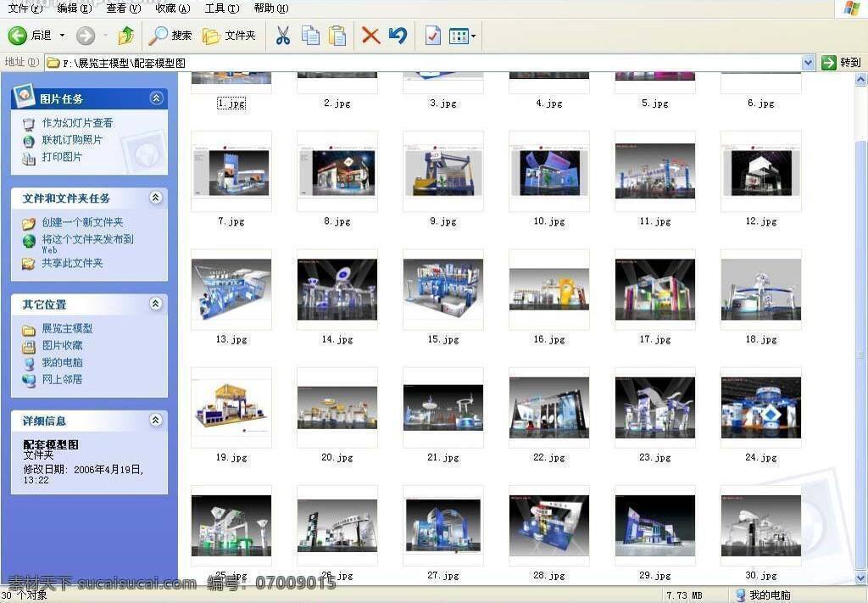Viewport: 868px width, 603px height.
Task: Select the 22.jpg thumbnail
Action: pyautogui.click(x=549, y=408)
